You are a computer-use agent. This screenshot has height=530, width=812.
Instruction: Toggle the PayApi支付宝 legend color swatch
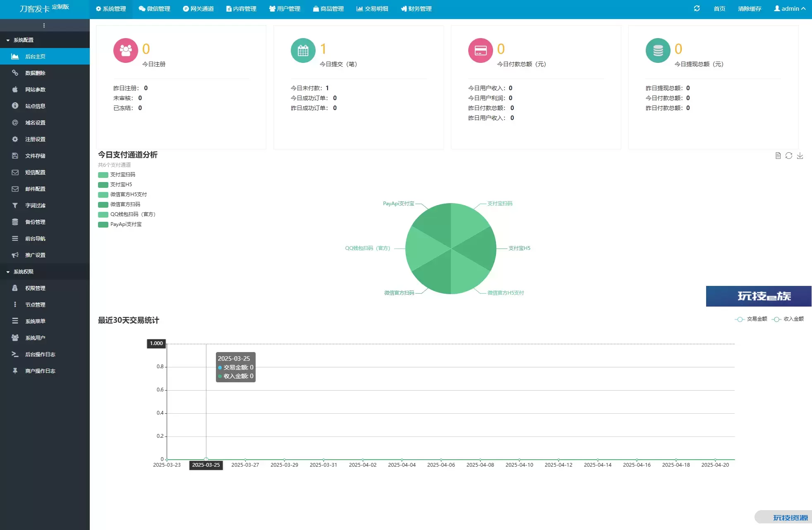pyautogui.click(x=103, y=225)
